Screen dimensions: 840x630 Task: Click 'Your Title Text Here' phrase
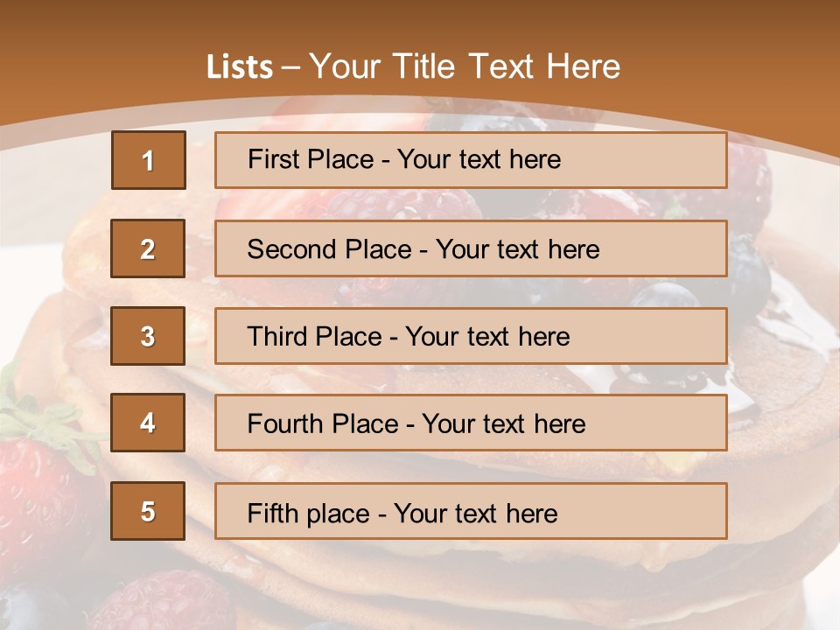[x=465, y=66]
